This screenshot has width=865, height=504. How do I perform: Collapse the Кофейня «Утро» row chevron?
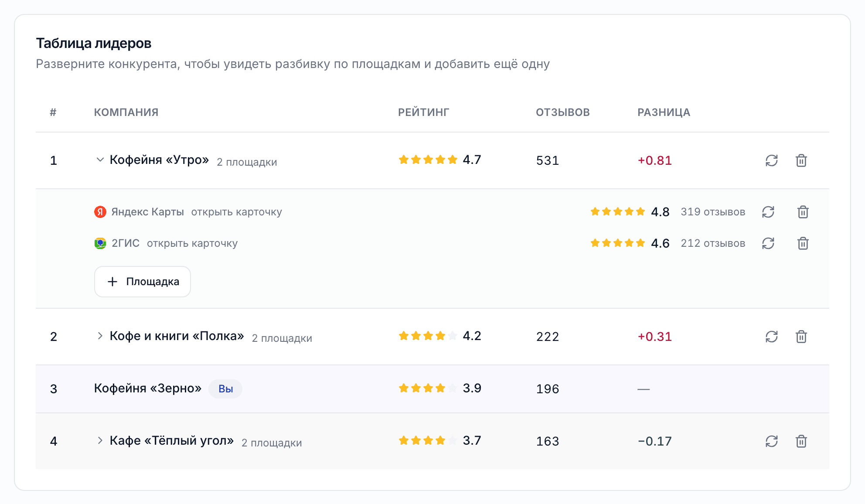100,160
